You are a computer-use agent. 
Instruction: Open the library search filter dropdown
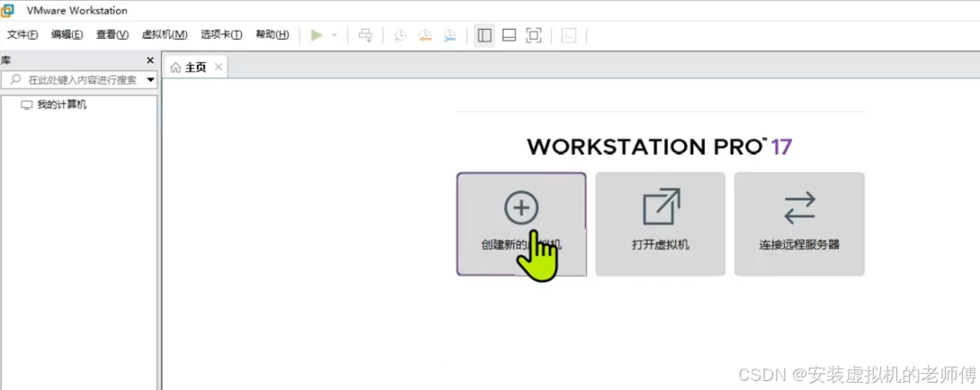pos(151,80)
